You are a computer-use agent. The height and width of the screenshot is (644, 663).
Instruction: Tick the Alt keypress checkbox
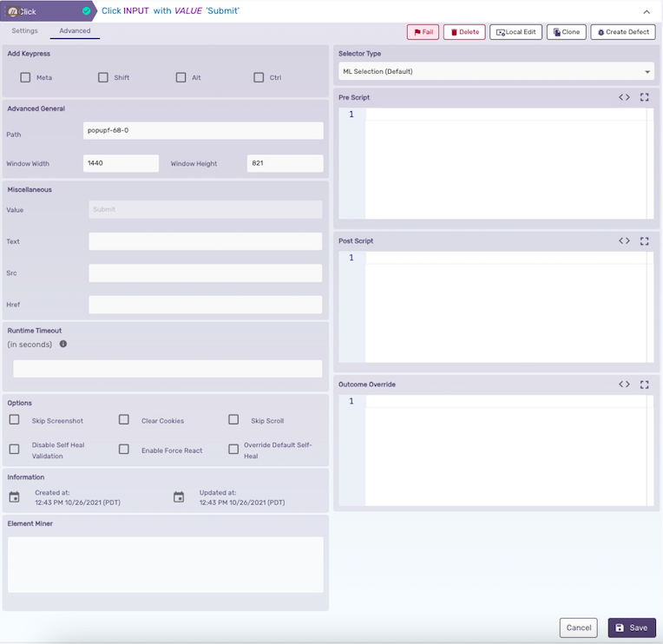point(181,77)
